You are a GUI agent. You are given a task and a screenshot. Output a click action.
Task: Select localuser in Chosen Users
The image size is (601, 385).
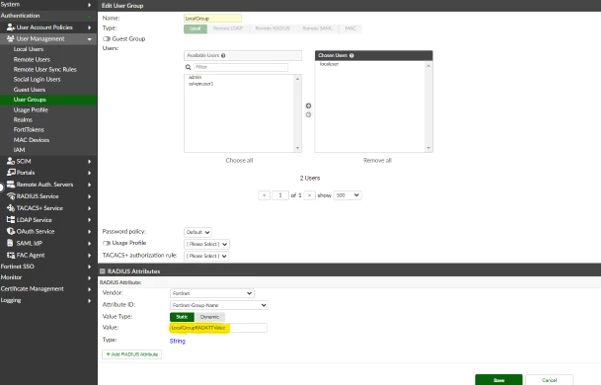[329, 64]
